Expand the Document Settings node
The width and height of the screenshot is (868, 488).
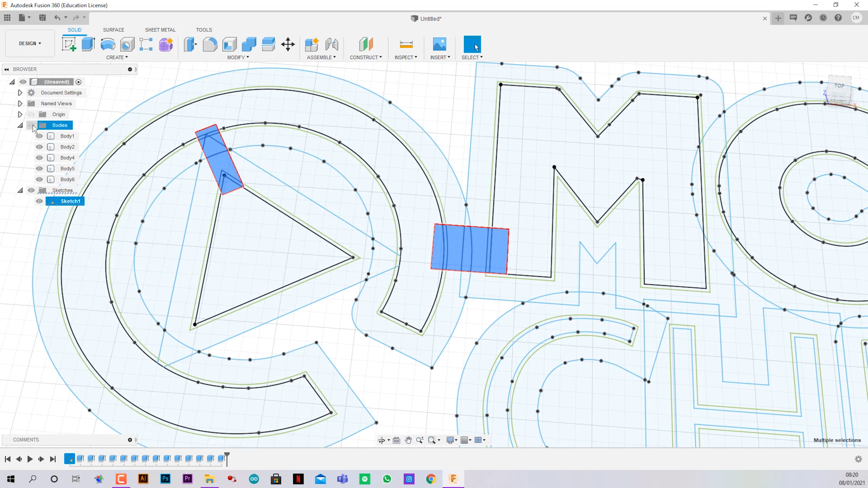[x=19, y=92]
